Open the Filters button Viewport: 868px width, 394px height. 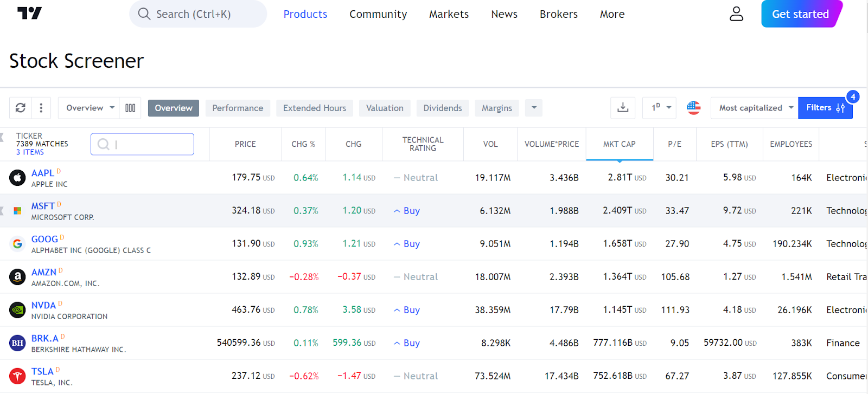[825, 108]
